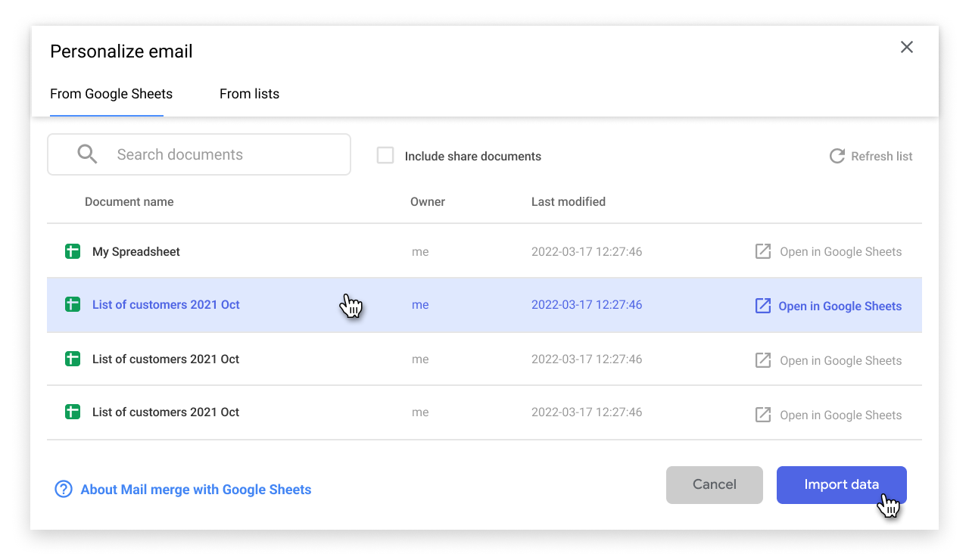The width and height of the screenshot is (969, 560).
Task: Click Open in Google Sheets on the selected row
Action: click(x=840, y=306)
